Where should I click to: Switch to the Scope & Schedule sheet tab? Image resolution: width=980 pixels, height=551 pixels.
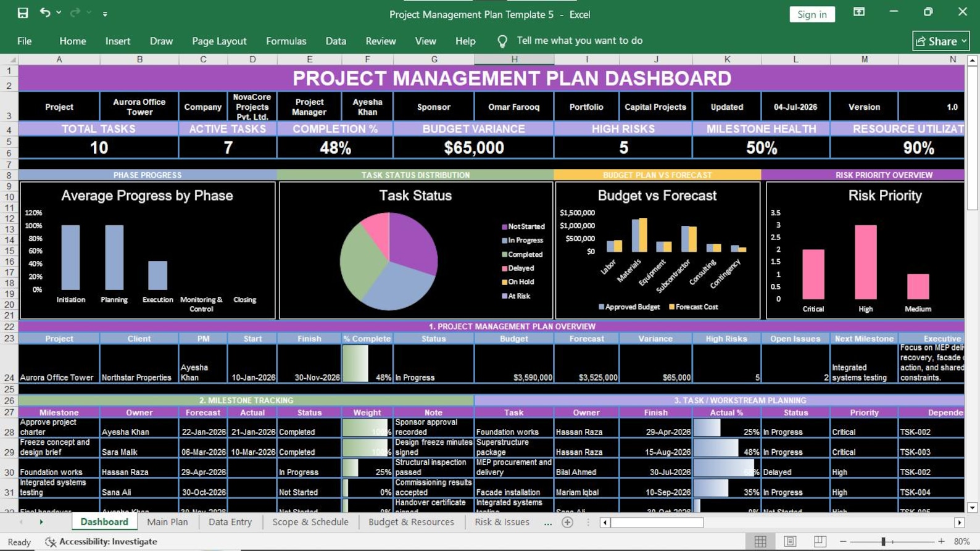[x=310, y=522]
